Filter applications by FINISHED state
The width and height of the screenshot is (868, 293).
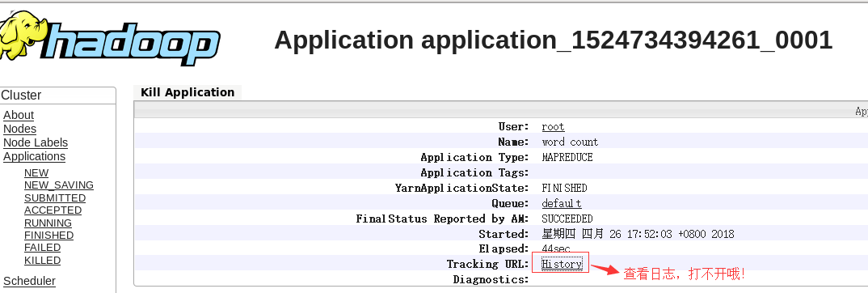pyautogui.click(x=48, y=236)
